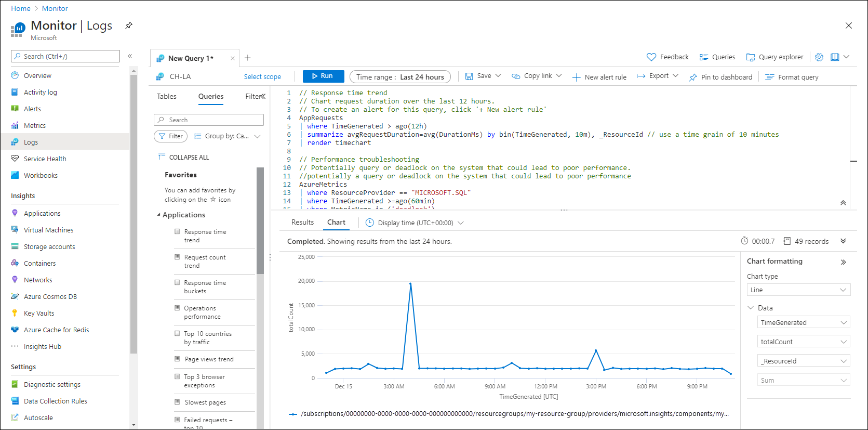Open Azure Cosmos DB insights

pyautogui.click(x=50, y=296)
